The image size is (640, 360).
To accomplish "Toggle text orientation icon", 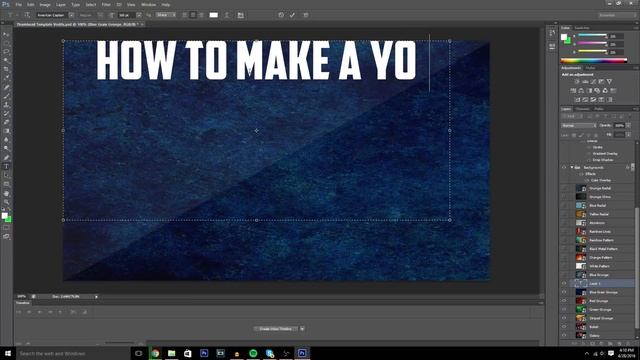I will point(27,15).
